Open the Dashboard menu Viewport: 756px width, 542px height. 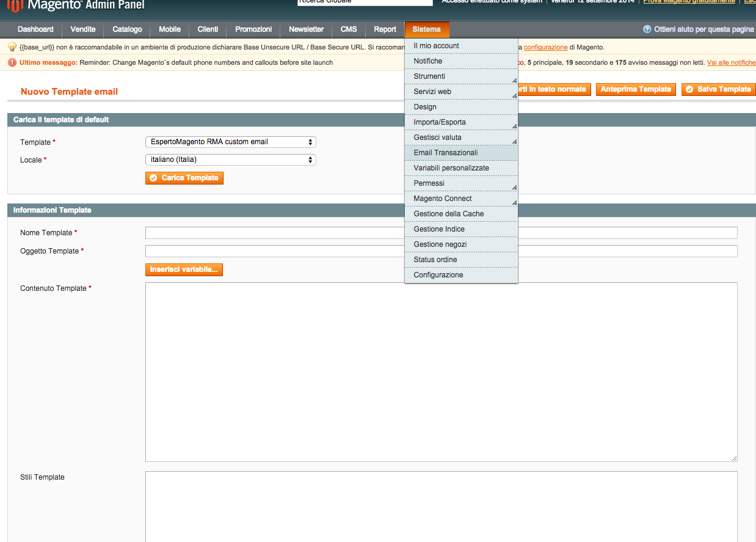[x=35, y=29]
